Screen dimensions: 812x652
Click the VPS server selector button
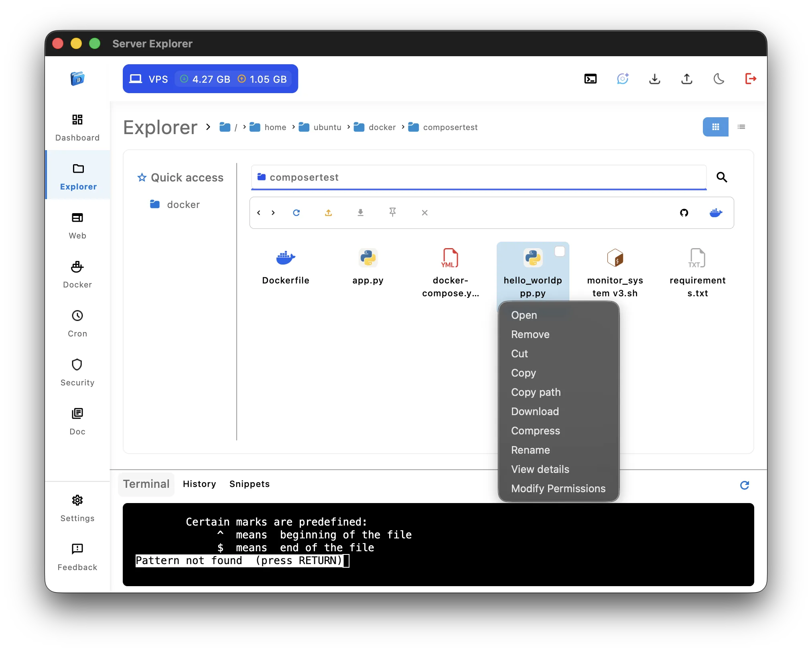click(x=210, y=79)
